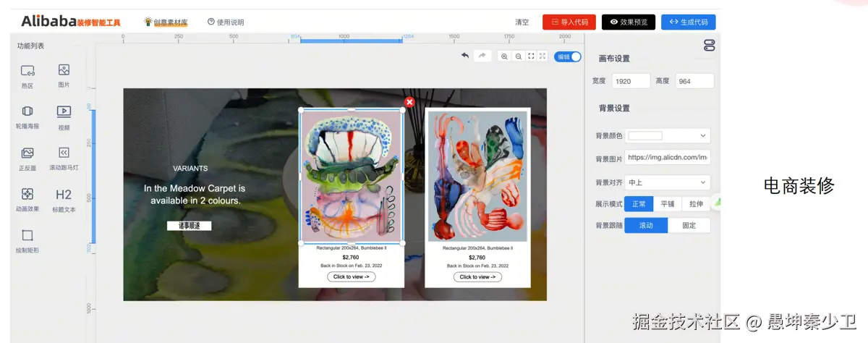Image resolution: width=868 pixels, height=343 pixels.
Task: Click the 宽度 field showing 1920
Action: 631,81
